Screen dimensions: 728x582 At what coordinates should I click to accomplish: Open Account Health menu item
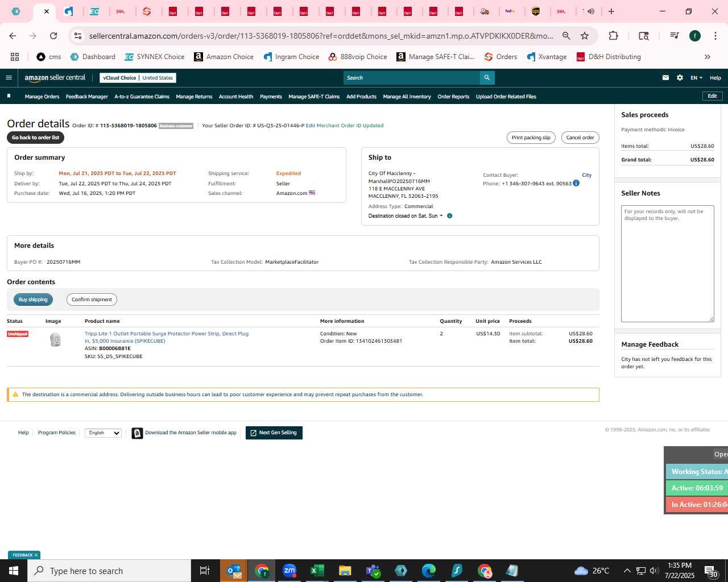pyautogui.click(x=236, y=97)
